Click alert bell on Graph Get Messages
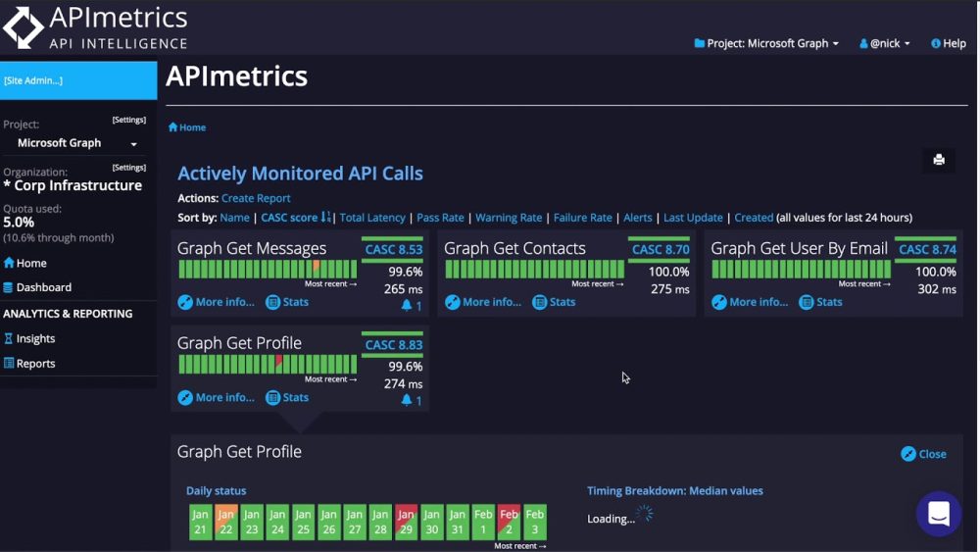This screenshot has height=552, width=980. (x=412, y=306)
